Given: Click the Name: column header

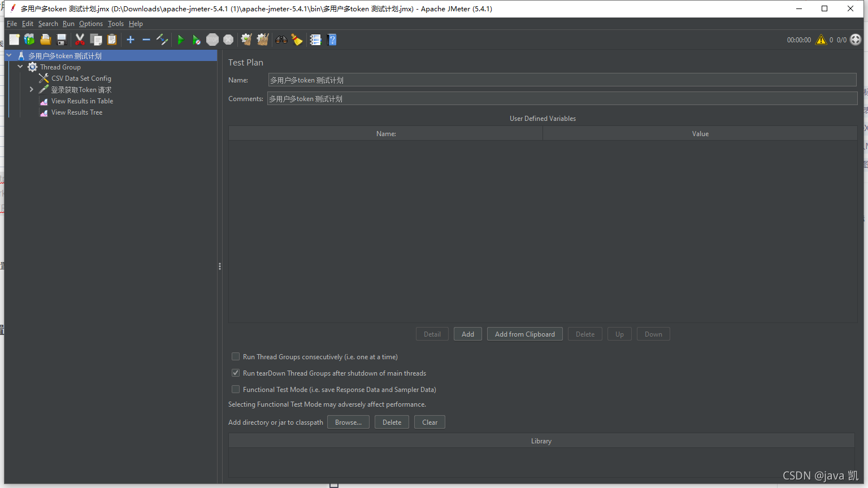Looking at the screenshot, I should (x=386, y=133).
